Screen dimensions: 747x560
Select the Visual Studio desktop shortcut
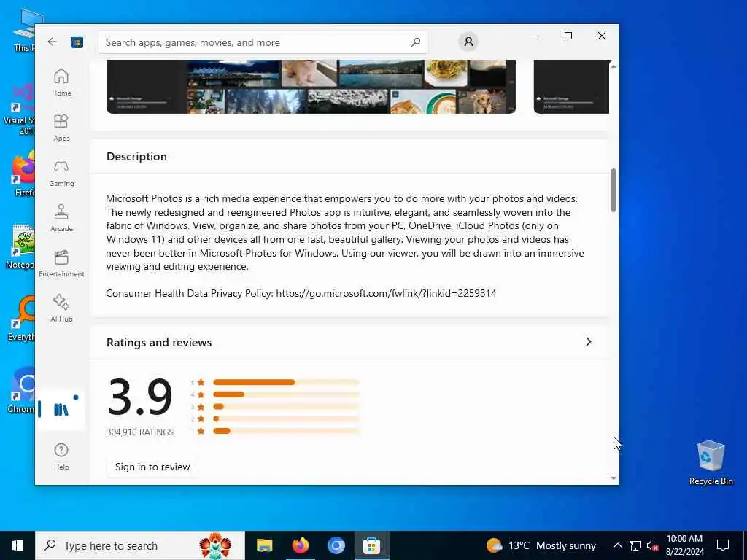click(20, 109)
